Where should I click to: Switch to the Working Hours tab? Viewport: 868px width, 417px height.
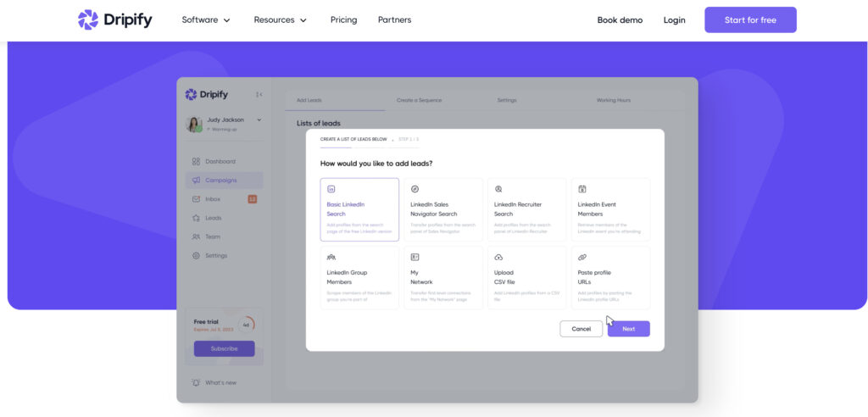614,100
